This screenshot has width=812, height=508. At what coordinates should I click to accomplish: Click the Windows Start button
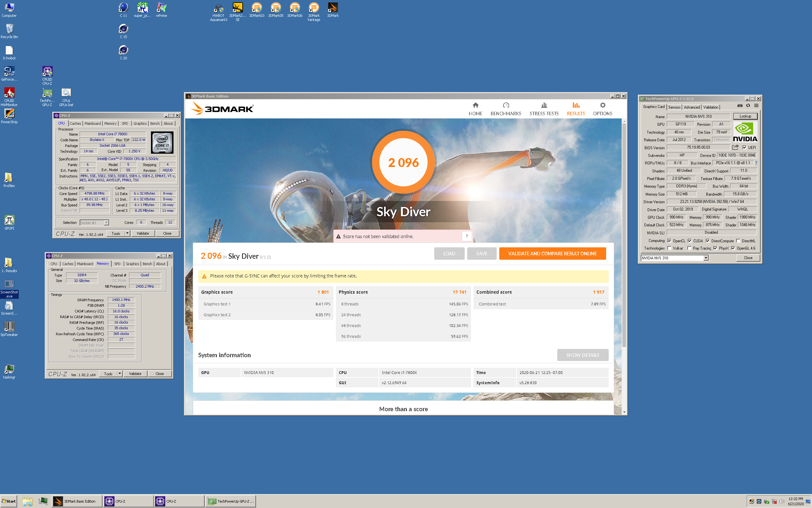click(9, 501)
